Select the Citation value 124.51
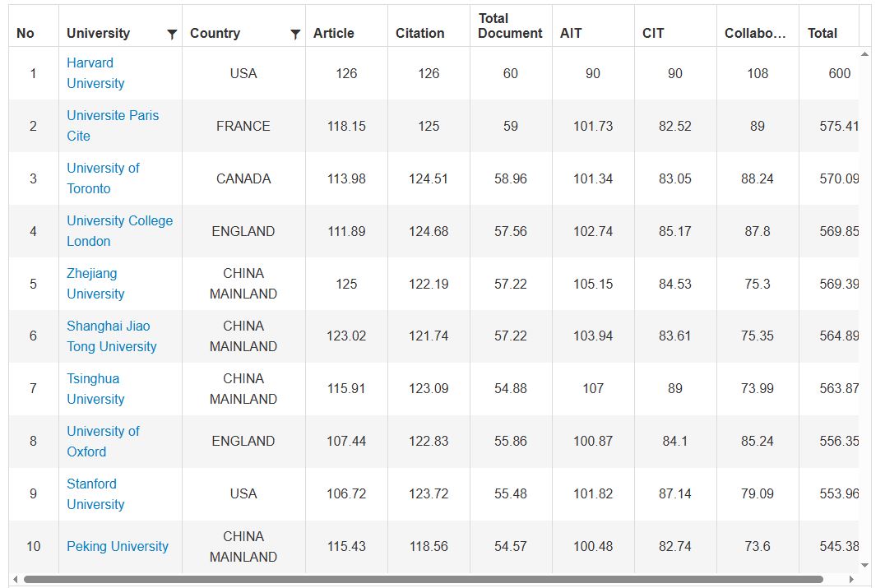Viewport: 885px width, 588px height. point(429,178)
